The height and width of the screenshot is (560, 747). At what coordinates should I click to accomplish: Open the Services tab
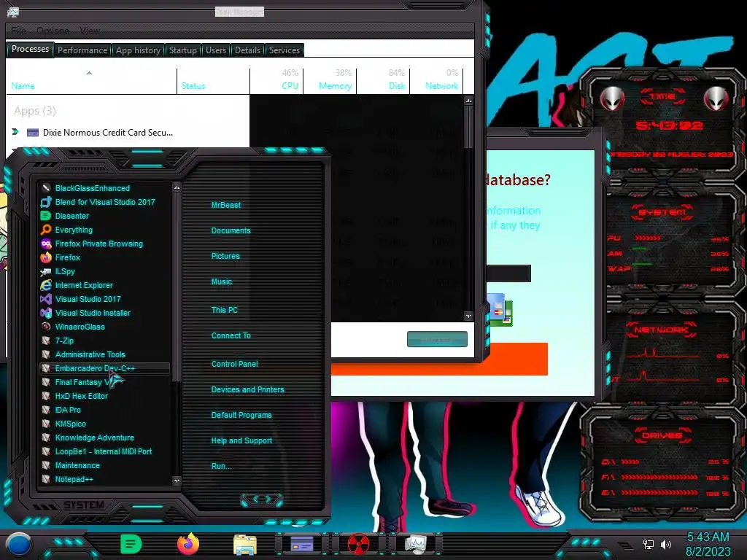[x=285, y=50]
